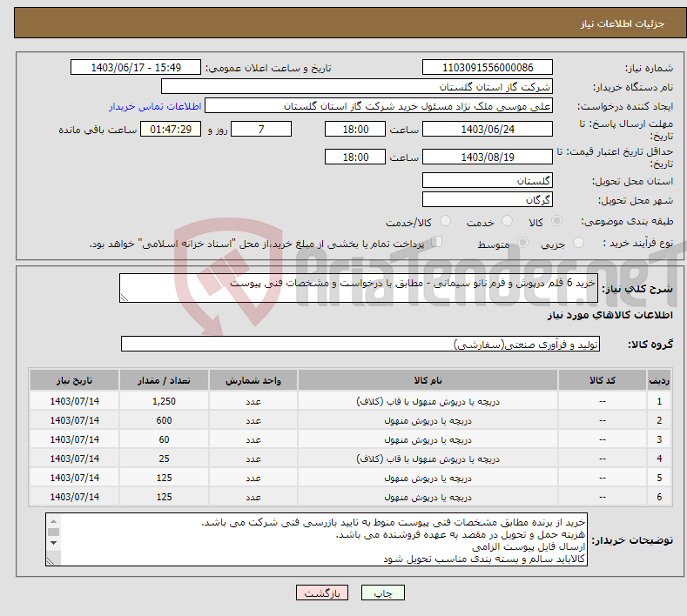Click the buyer notes scrollbar thumb
687x616 pixels.
(53, 532)
